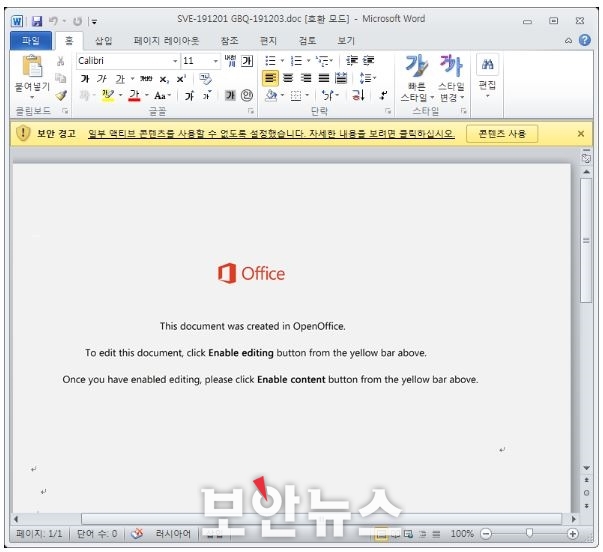Click the red font color swatch
The width and height of the screenshot is (603, 552).
(x=134, y=95)
